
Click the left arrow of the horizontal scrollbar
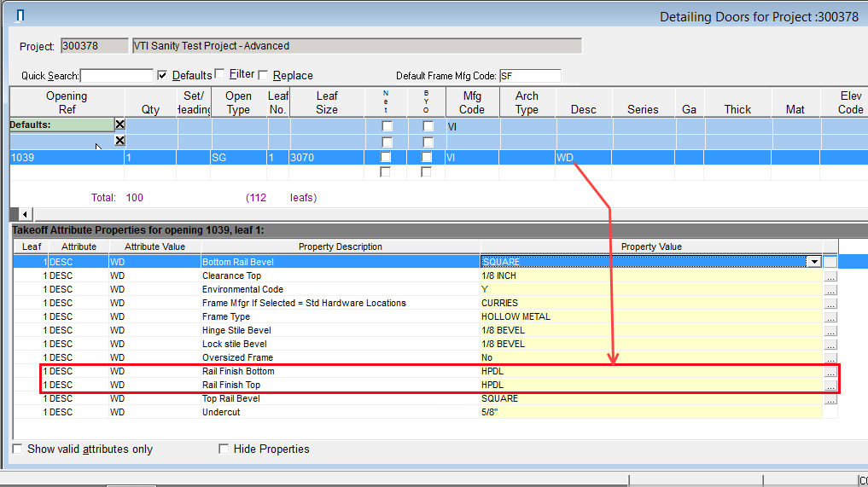(x=25, y=214)
